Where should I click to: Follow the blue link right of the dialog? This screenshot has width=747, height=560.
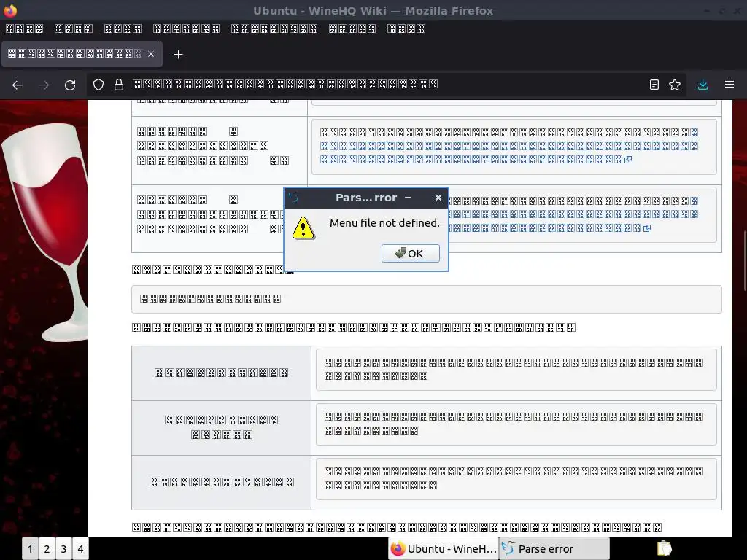coord(573,215)
